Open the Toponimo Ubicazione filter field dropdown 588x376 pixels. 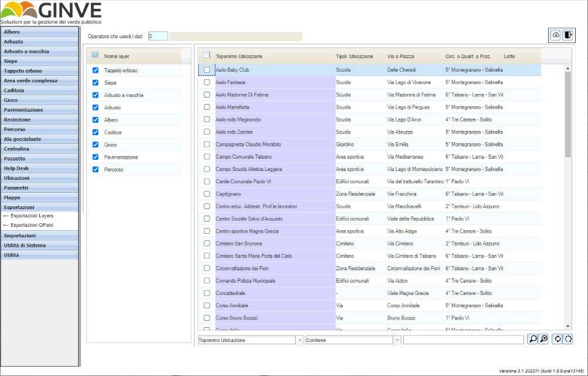click(x=300, y=340)
